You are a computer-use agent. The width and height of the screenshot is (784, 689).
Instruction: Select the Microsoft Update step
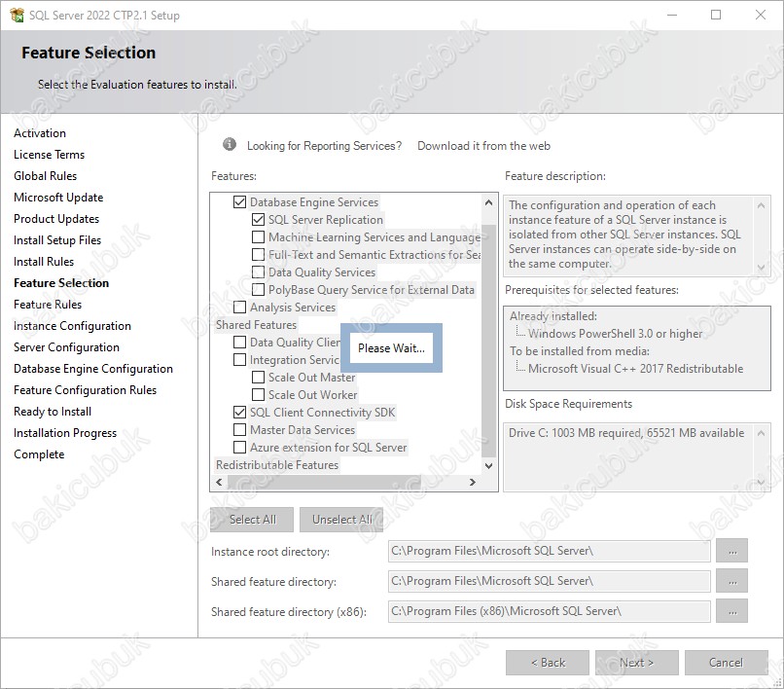[58, 198]
